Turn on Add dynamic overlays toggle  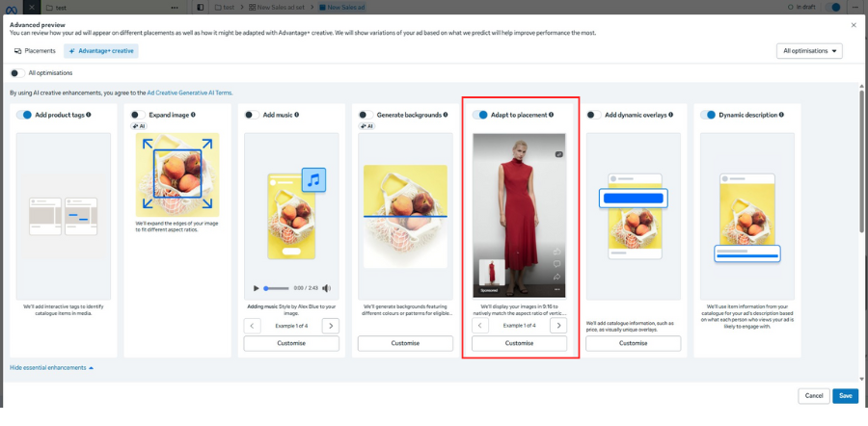coord(594,115)
